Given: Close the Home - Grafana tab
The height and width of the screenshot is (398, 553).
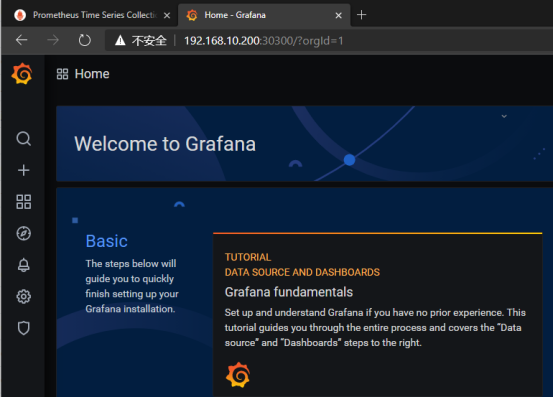Looking at the screenshot, I should coord(339,16).
